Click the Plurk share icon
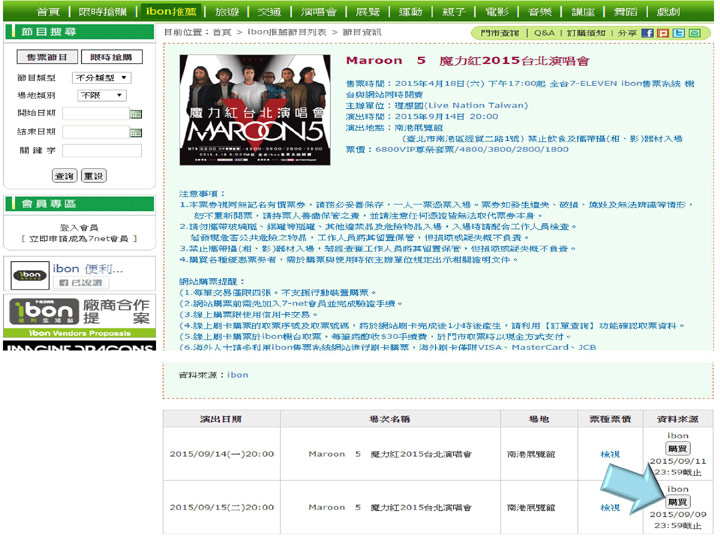 pyautogui.click(x=663, y=33)
